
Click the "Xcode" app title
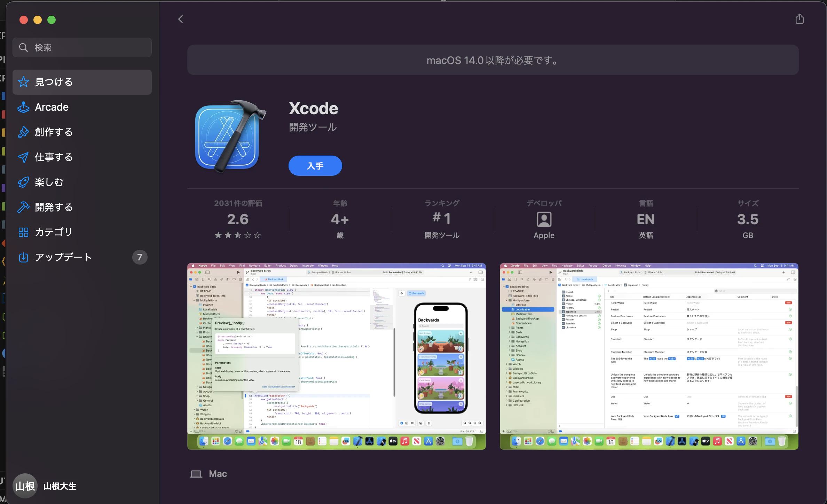click(314, 108)
